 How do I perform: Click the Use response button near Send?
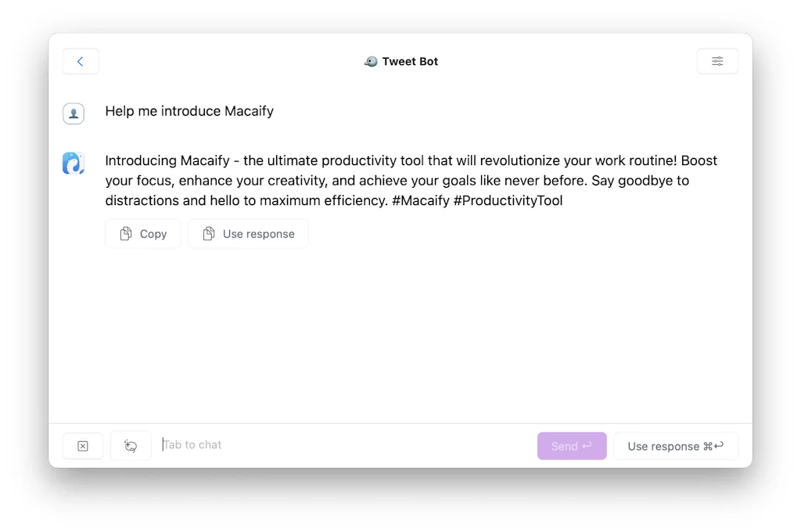[676, 446]
